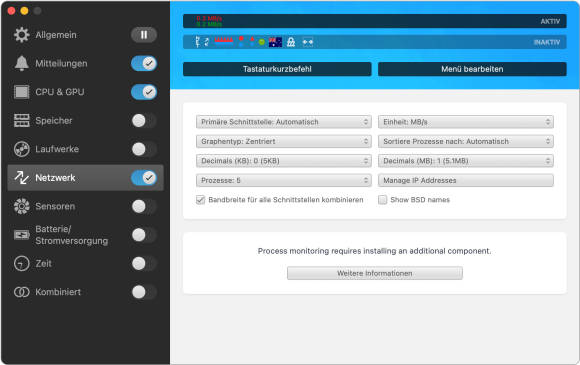This screenshot has height=365, width=580.
Task: Click the Tastaturkurzbefehl button
Action: [x=277, y=69]
